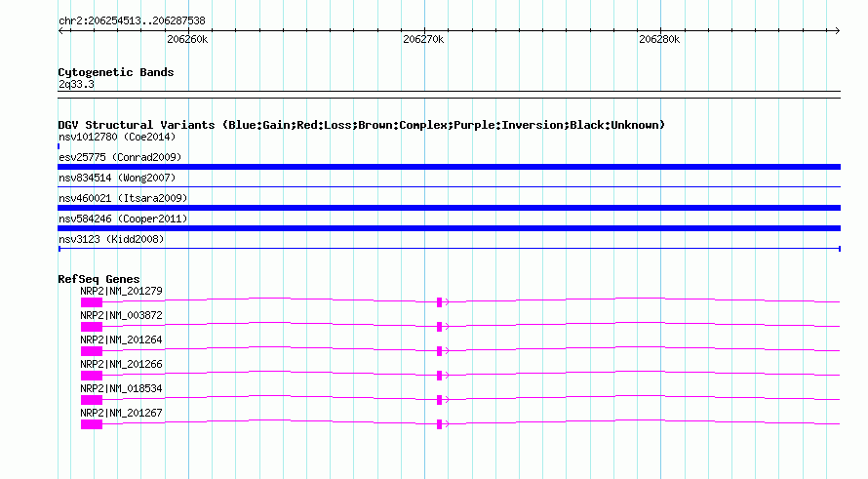Open transcript NRP2|NM_201279 label
The width and height of the screenshot is (868, 479).
click(121, 292)
